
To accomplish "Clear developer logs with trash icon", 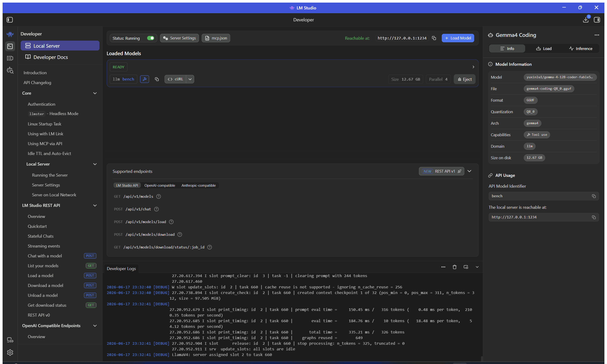I will [454, 267].
